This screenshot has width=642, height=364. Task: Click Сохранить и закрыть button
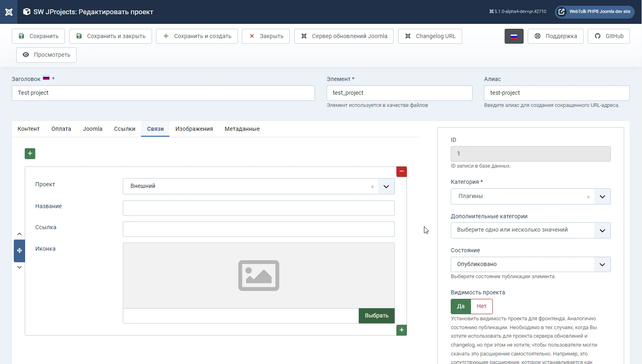(111, 36)
